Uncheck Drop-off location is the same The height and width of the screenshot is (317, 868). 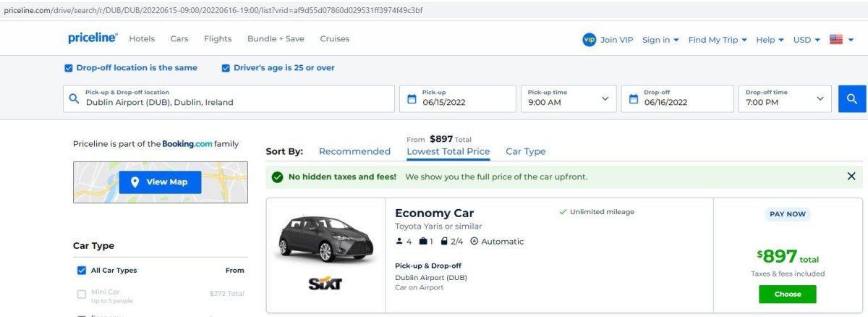[69, 68]
